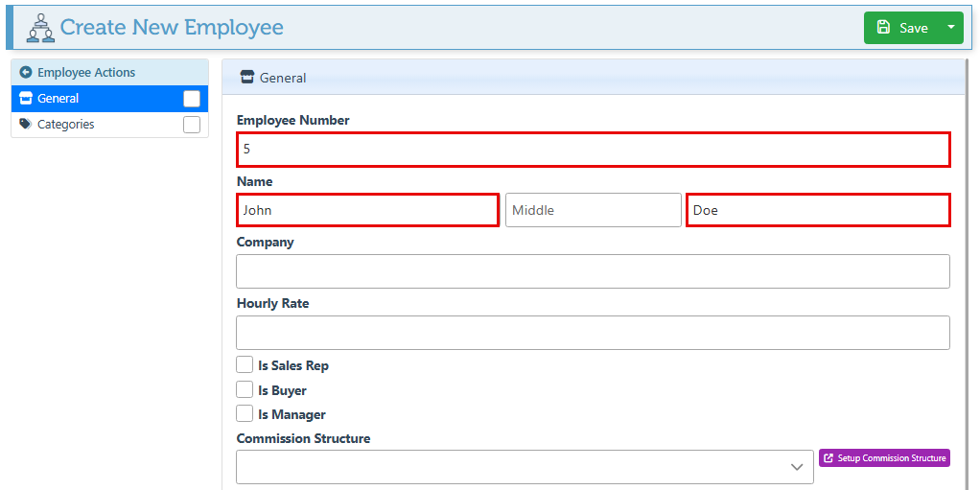Click into the Middle name field
Viewport: 980px width, 490px height.
(x=593, y=210)
